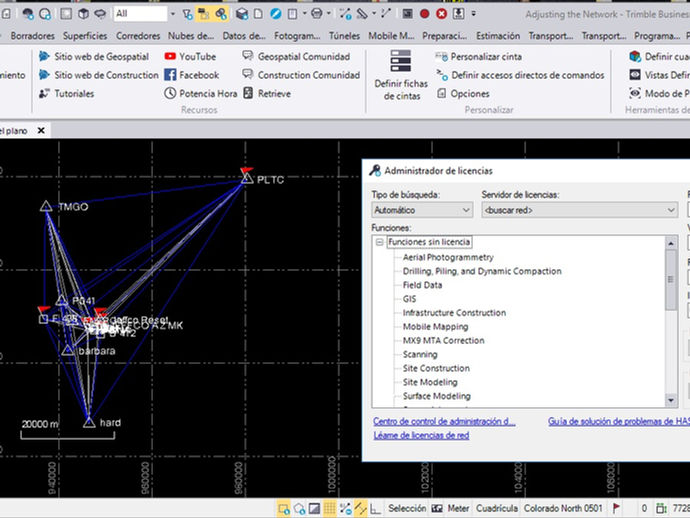Image resolution: width=690 pixels, height=518 pixels.
Task: Select Mobile Mapping in the functions list
Action: [435, 327]
